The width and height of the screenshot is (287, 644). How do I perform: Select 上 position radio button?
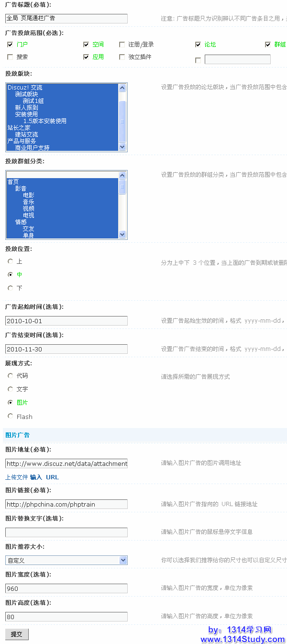(10, 261)
